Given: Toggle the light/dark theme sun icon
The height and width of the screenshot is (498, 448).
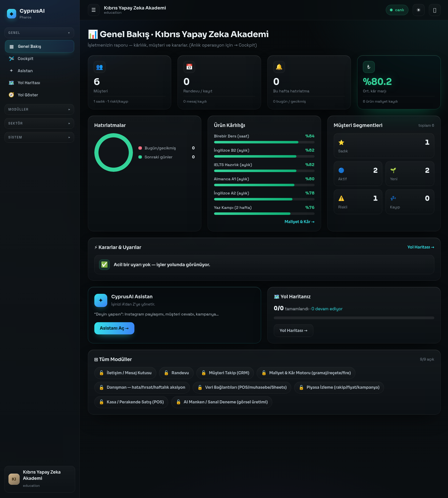Looking at the screenshot, I should tap(418, 10).
